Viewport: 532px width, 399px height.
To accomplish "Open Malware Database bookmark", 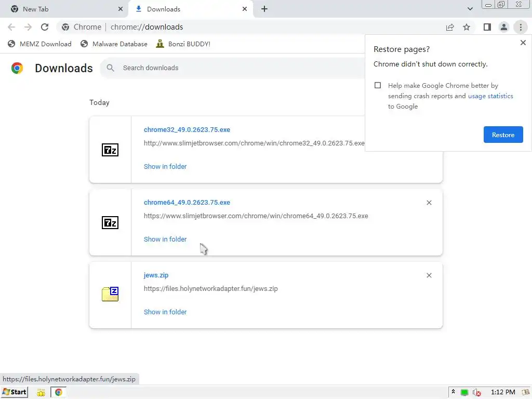I will 114,44.
